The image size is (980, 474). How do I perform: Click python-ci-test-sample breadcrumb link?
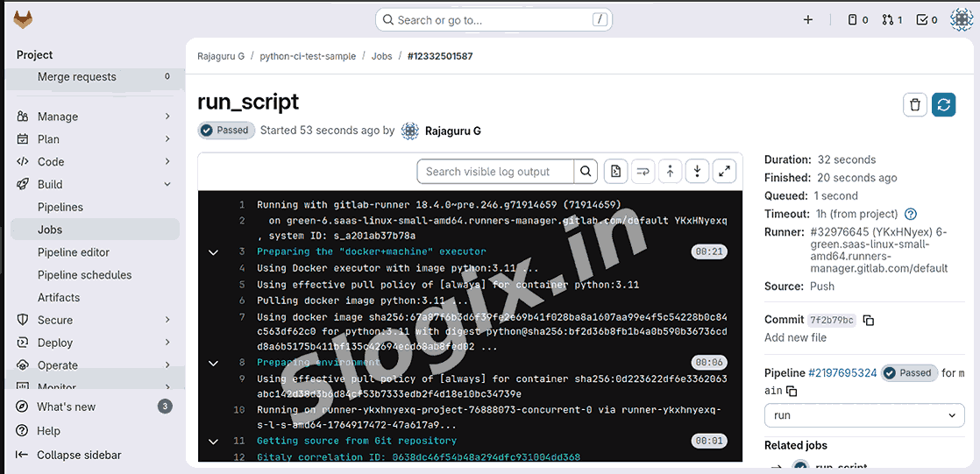[x=308, y=56]
